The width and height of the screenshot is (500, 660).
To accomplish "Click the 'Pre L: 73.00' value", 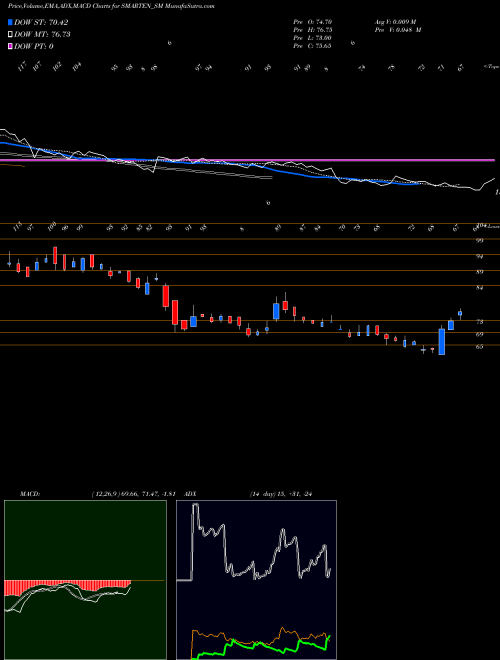I will tap(314, 38).
